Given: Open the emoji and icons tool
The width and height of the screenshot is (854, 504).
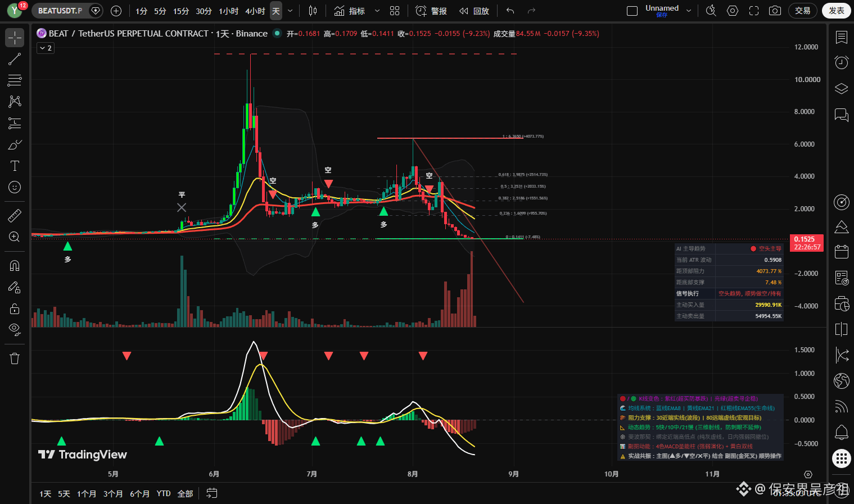Looking at the screenshot, I should click(x=15, y=187).
